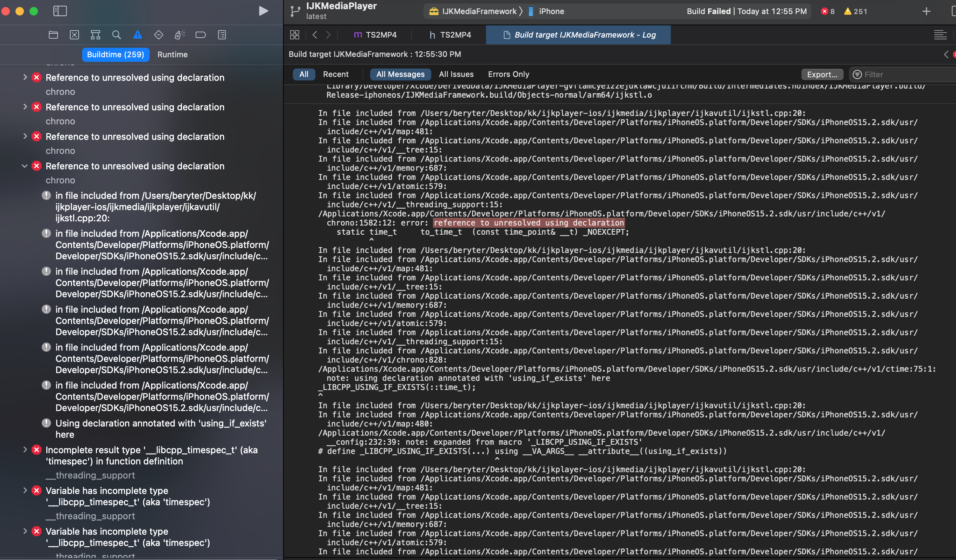Switch filter to Errors Only

pos(508,74)
